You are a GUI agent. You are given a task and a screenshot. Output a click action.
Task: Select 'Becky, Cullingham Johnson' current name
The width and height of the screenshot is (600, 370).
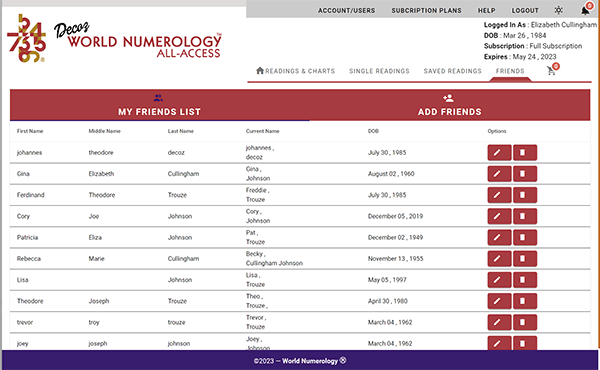[274, 259]
